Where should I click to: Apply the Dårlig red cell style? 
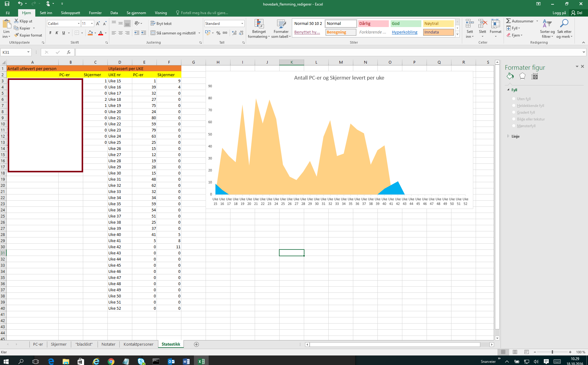click(373, 23)
